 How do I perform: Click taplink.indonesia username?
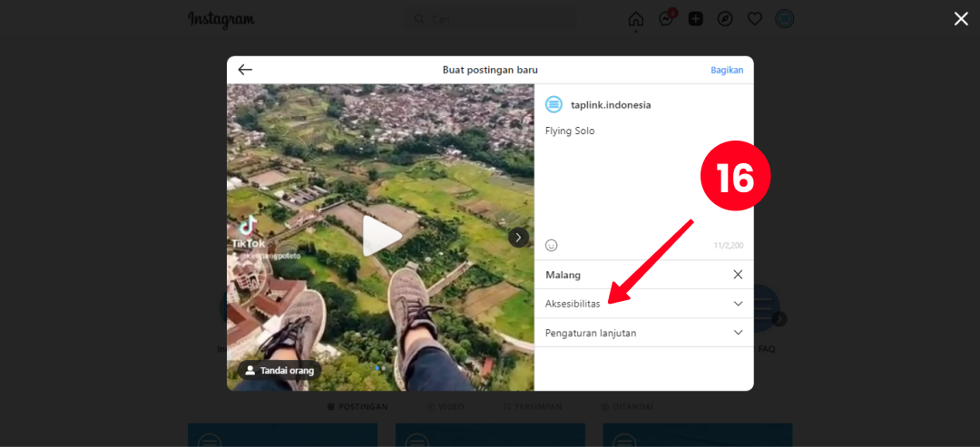(611, 105)
